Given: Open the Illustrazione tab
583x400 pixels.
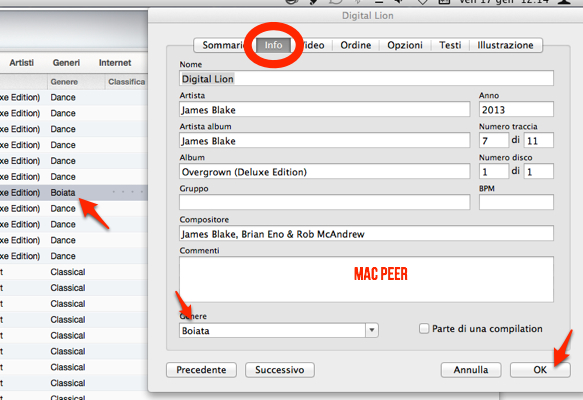Looking at the screenshot, I should pyautogui.click(x=505, y=45).
